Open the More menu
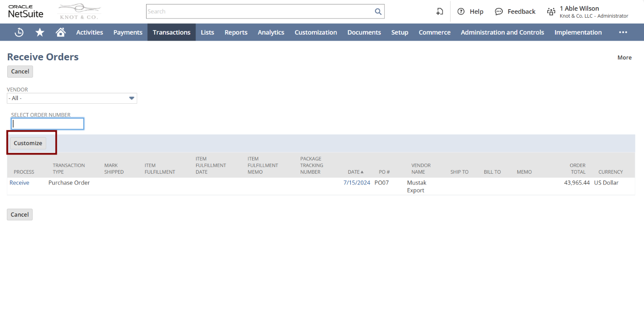 pyautogui.click(x=624, y=57)
